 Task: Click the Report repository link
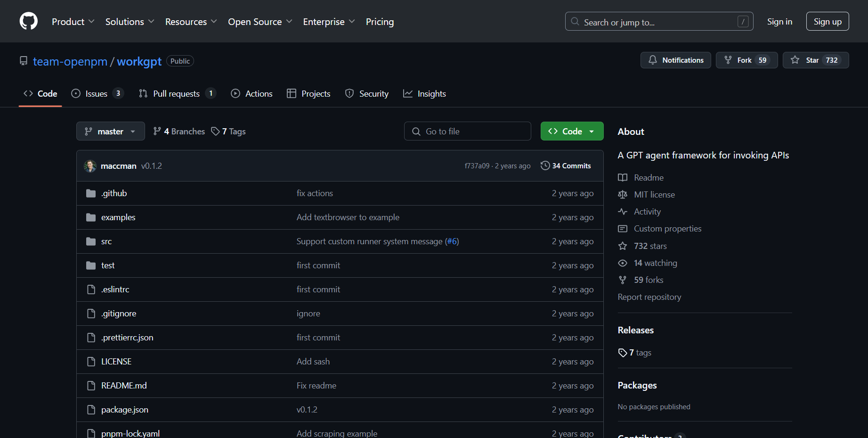click(649, 297)
